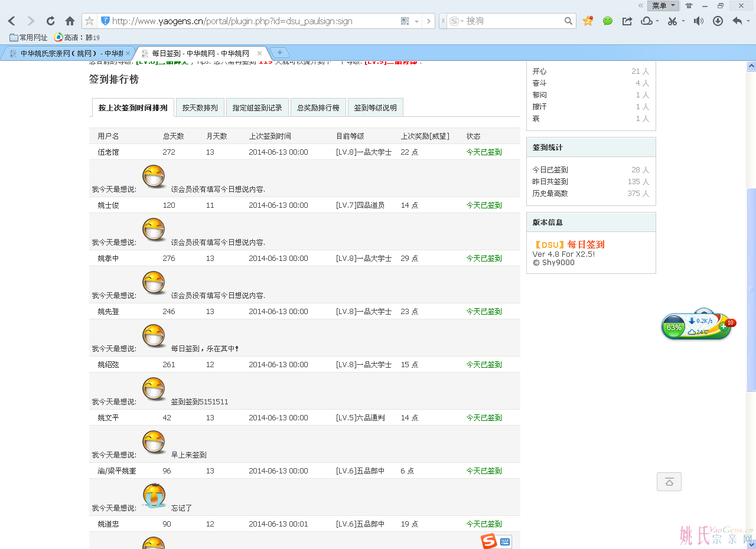The width and height of the screenshot is (756, 549).
Task: Click the Qzone star icon in toolbar
Action: pos(588,21)
